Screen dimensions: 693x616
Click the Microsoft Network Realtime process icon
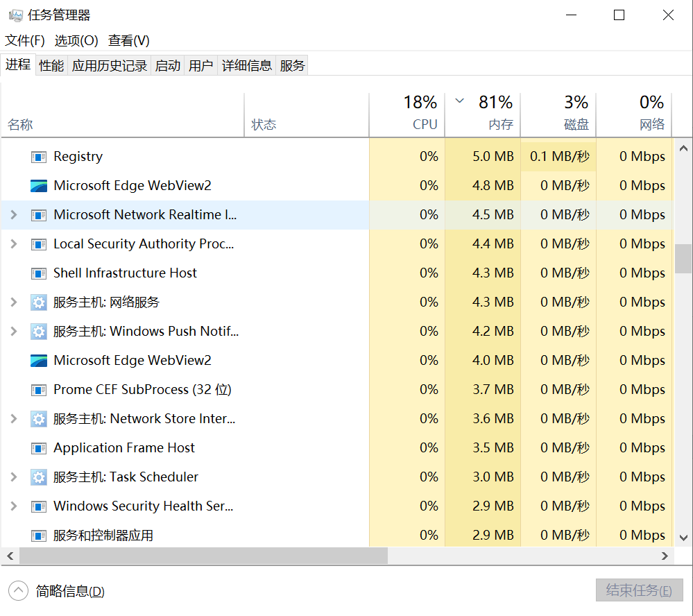click(x=38, y=215)
